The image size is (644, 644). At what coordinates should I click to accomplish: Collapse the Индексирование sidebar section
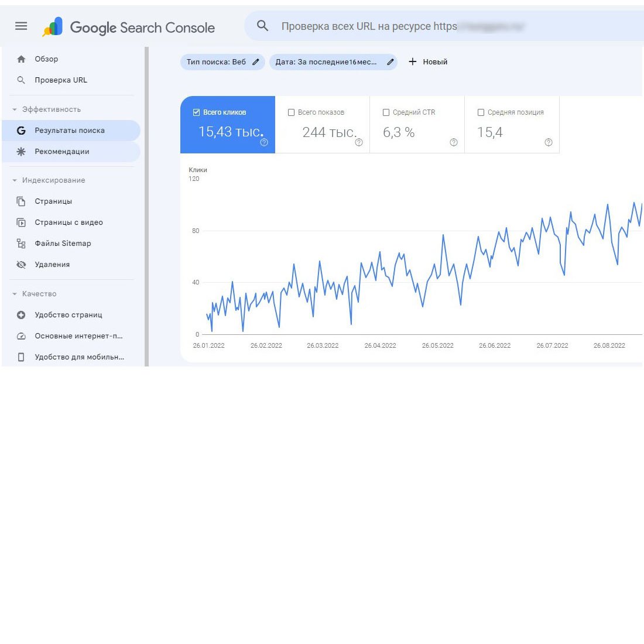tap(15, 180)
